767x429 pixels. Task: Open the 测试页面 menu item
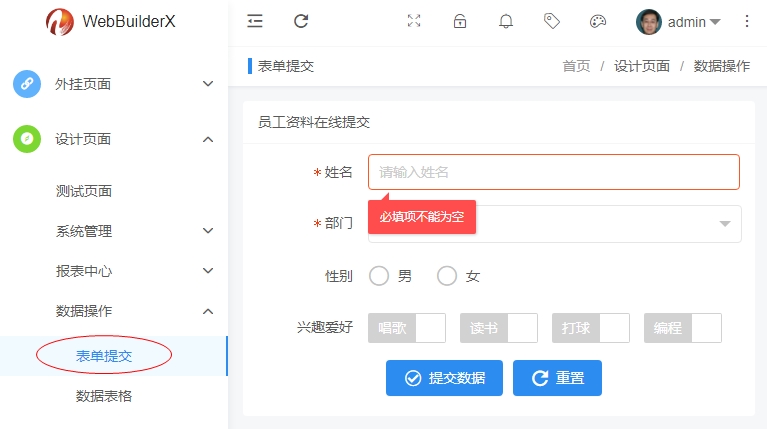(84, 191)
